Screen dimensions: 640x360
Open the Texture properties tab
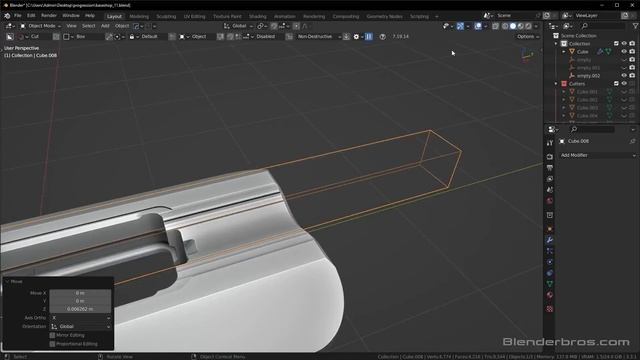[550, 309]
